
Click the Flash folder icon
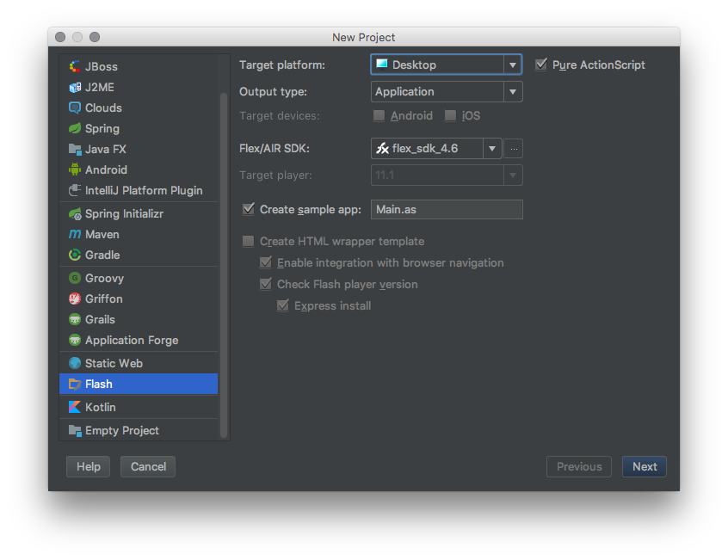(x=75, y=385)
